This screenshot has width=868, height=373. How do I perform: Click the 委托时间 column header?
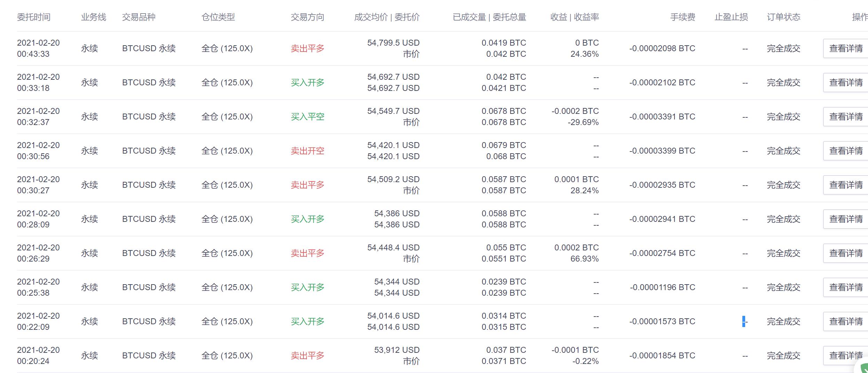tap(34, 17)
